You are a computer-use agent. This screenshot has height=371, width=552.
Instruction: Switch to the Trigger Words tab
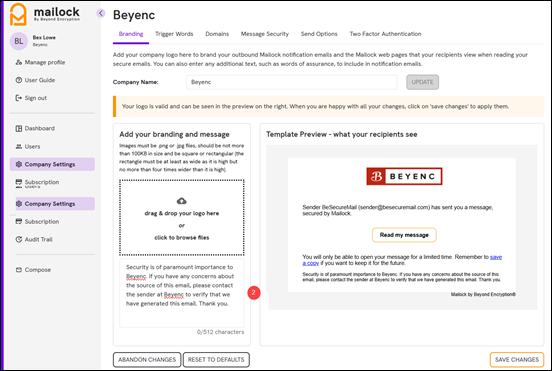click(174, 34)
